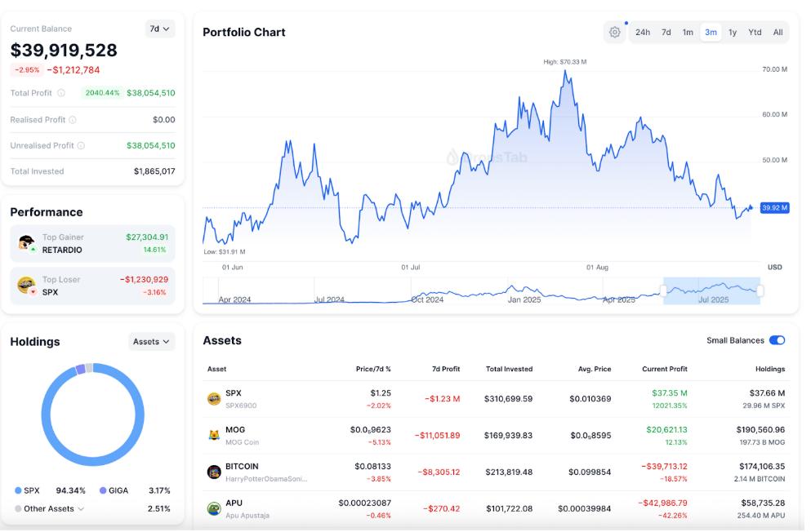The width and height of the screenshot is (811, 532).
Task: Click the APU frog coin icon
Action: (x=214, y=508)
